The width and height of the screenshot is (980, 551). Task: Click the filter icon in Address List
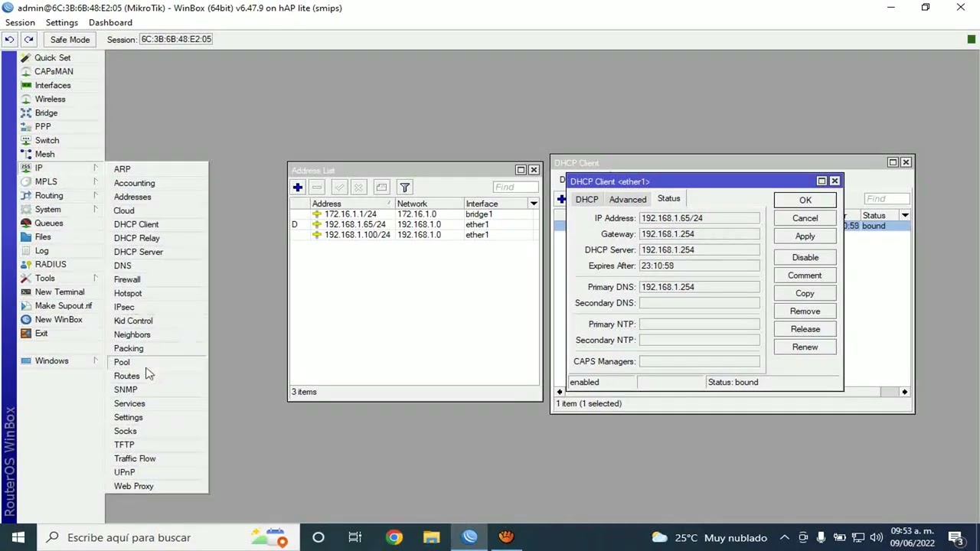pyautogui.click(x=405, y=187)
